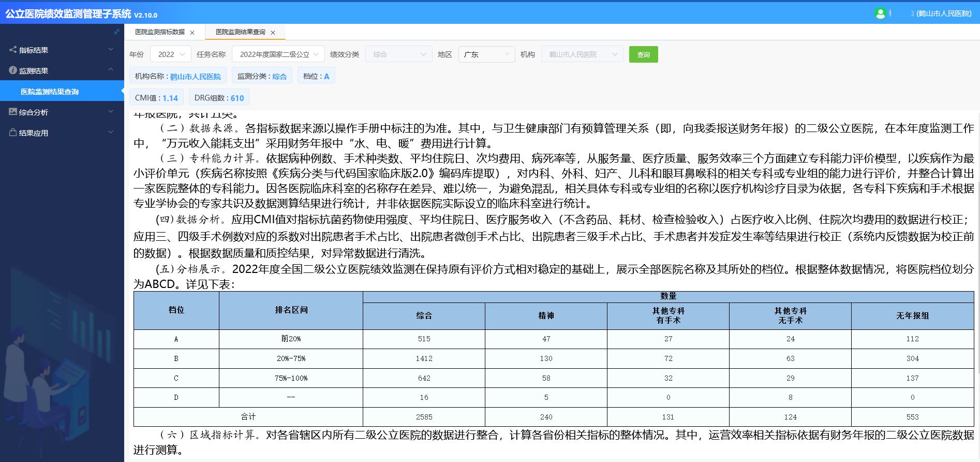980x462 pixels.
Task: Expand the 综合分析 menu chevron
Action: point(111,112)
